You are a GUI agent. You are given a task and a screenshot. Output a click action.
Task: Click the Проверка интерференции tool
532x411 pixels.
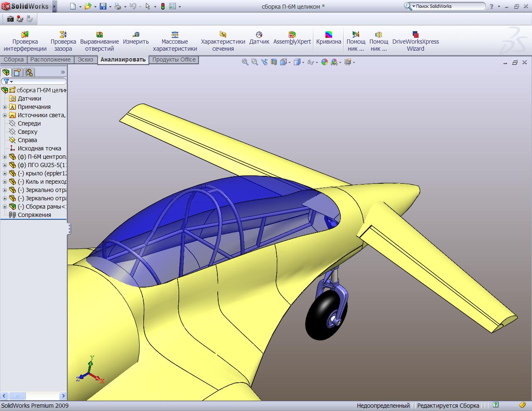[x=25, y=41]
